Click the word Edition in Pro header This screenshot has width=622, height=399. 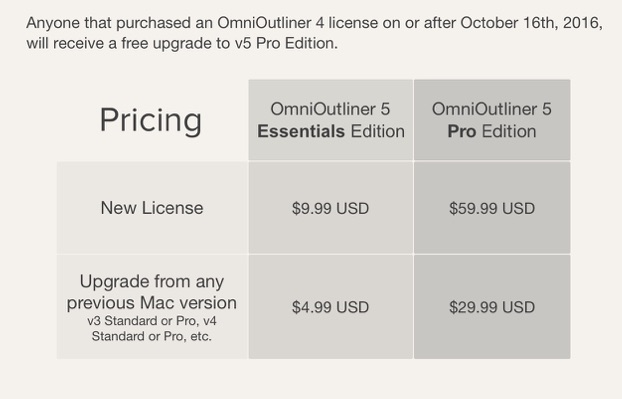(509, 131)
